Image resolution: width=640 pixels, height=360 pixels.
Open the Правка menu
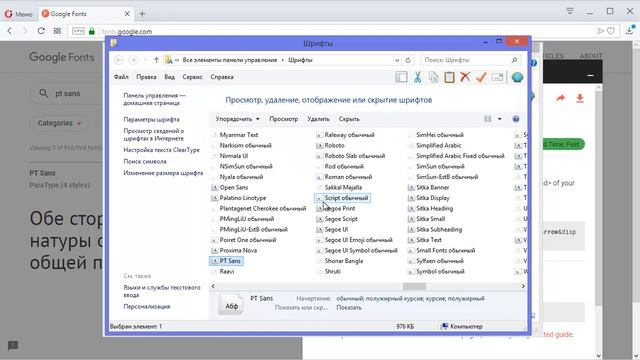pyautogui.click(x=147, y=77)
